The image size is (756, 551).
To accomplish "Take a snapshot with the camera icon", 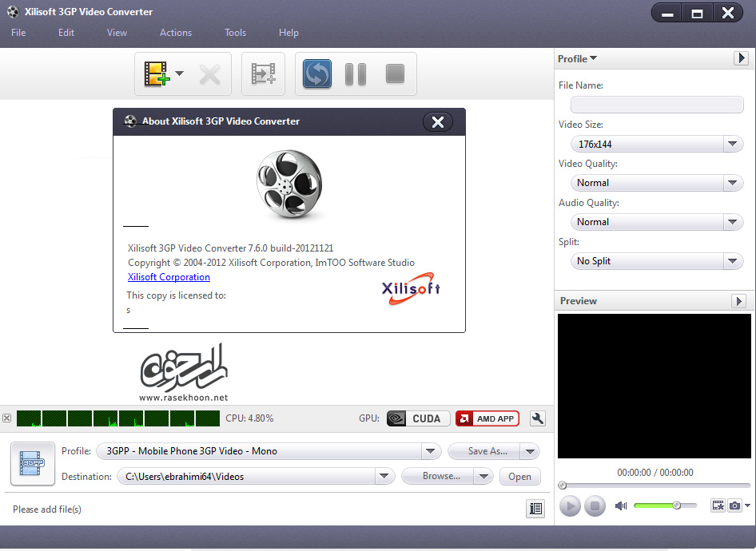I will [734, 505].
